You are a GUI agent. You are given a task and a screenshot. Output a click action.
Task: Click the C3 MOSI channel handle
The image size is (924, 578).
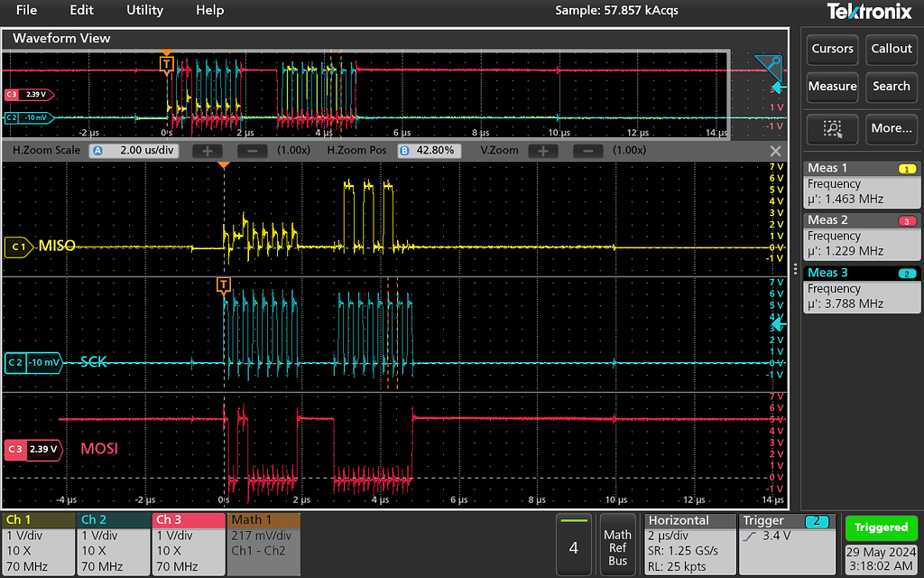(x=33, y=450)
